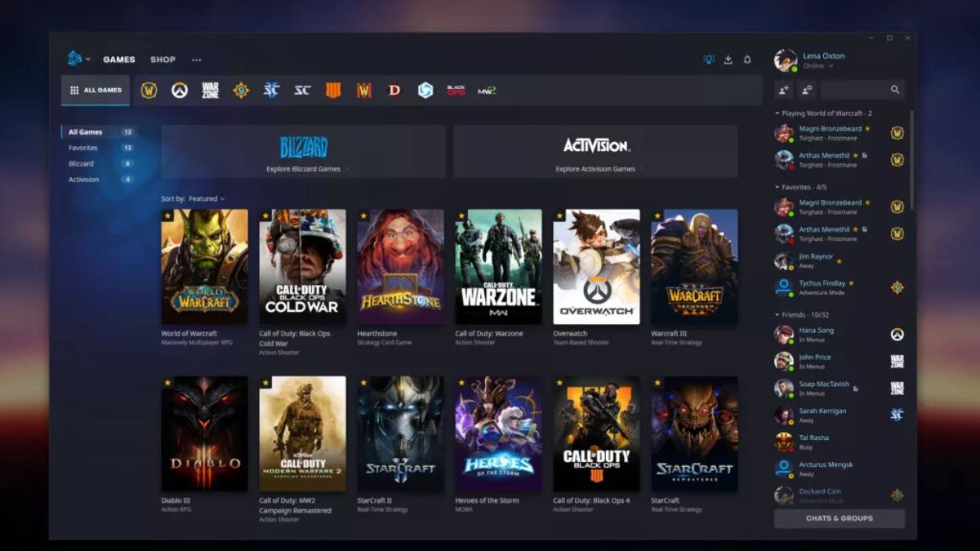This screenshot has height=551, width=980.
Task: Switch to the SHOP tab
Action: coord(163,60)
